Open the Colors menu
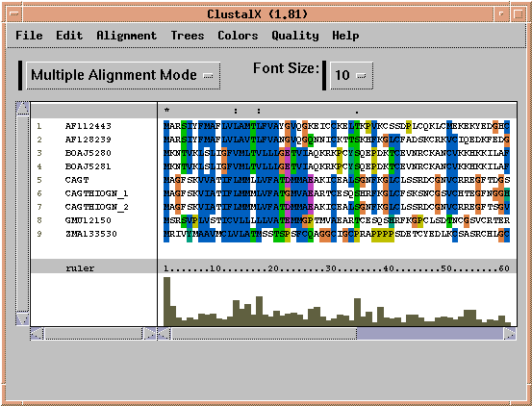 pyautogui.click(x=238, y=36)
